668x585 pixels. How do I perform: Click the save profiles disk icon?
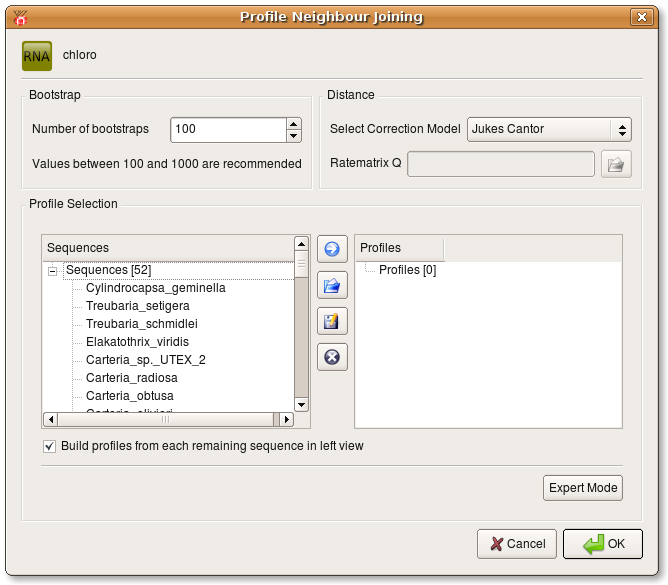coord(332,321)
